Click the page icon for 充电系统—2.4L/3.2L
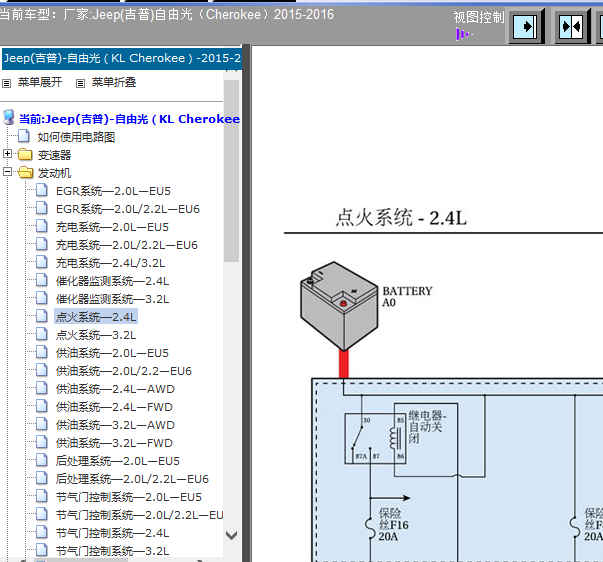 pyautogui.click(x=42, y=262)
